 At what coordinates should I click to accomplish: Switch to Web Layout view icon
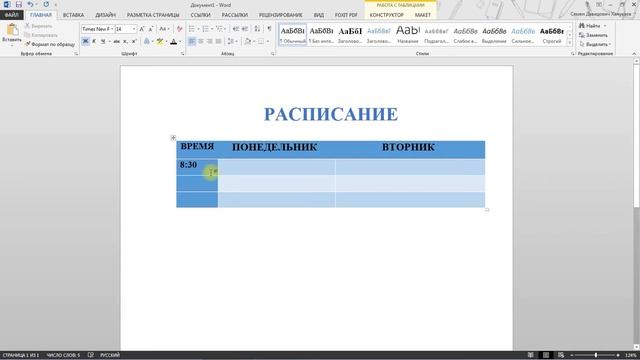561,355
